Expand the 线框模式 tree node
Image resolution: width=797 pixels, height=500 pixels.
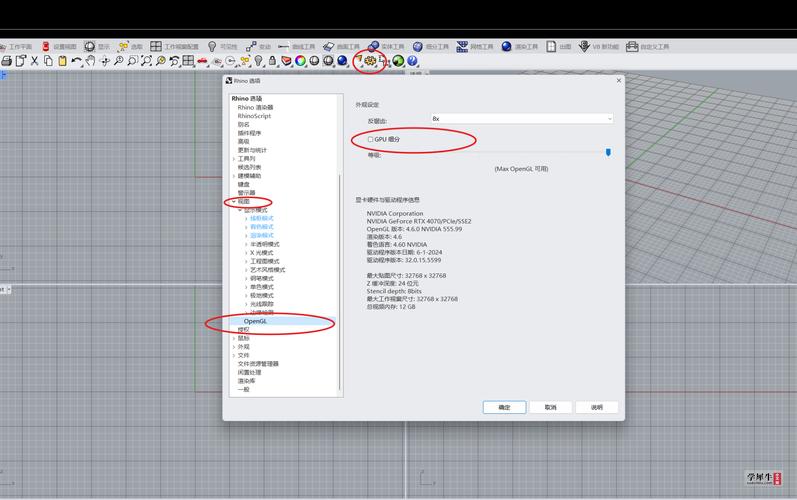pyautogui.click(x=247, y=218)
